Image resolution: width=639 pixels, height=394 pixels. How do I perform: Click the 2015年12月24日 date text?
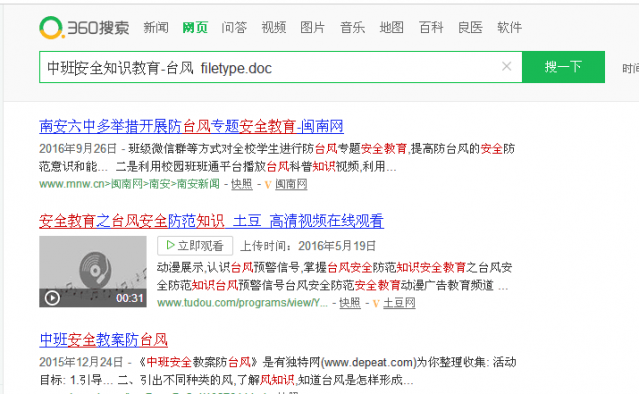81,362
